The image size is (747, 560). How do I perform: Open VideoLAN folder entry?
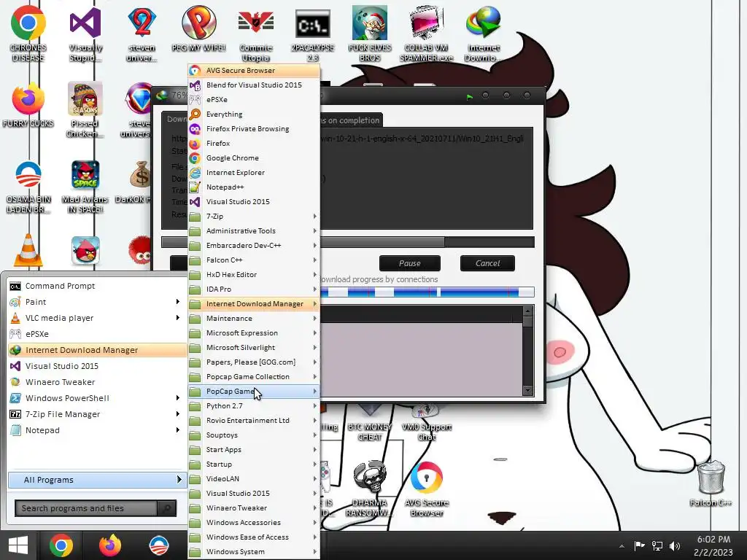pyautogui.click(x=254, y=478)
